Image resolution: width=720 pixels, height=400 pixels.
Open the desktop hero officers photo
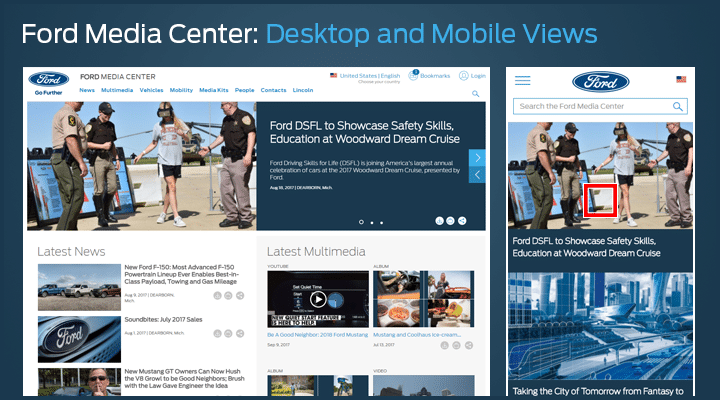pos(141,166)
